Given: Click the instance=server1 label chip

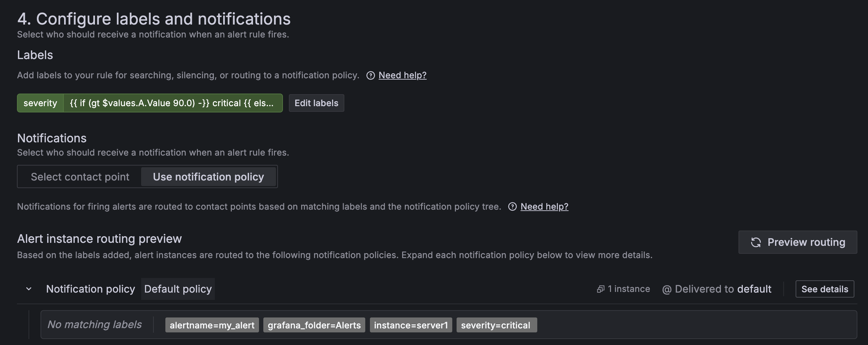Looking at the screenshot, I should 411,325.
